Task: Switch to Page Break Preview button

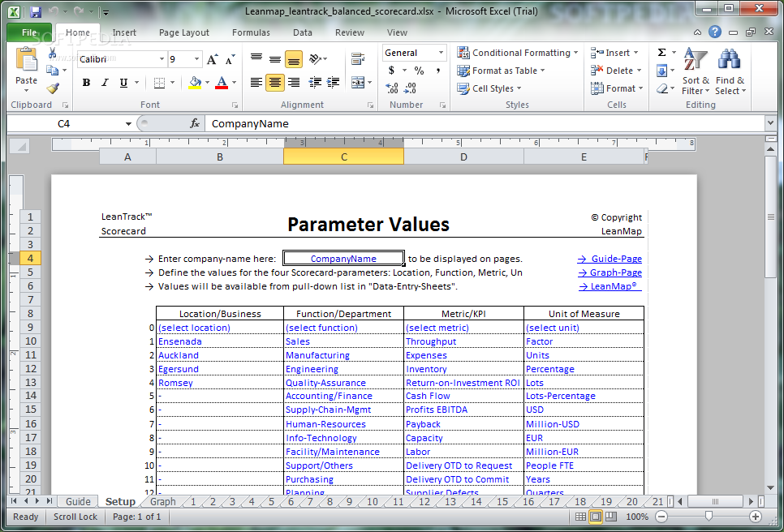Action: click(611, 517)
